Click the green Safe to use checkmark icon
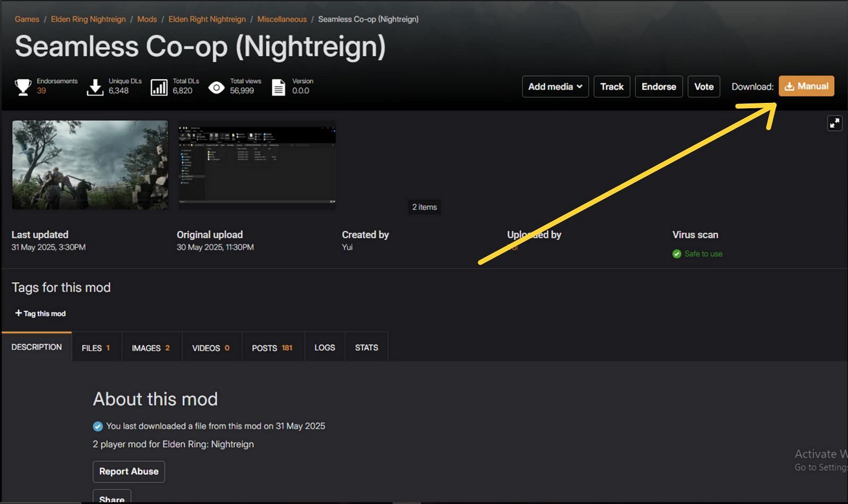848x504 pixels. coord(676,254)
